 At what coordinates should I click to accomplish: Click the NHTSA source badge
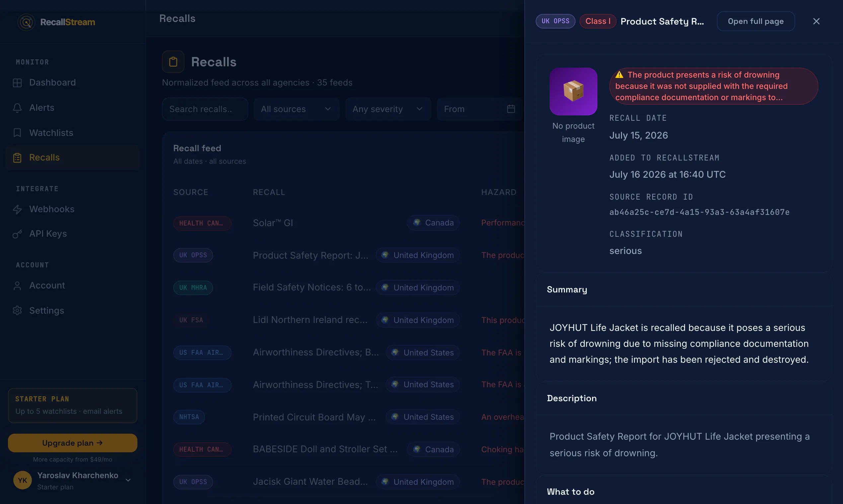tap(189, 417)
